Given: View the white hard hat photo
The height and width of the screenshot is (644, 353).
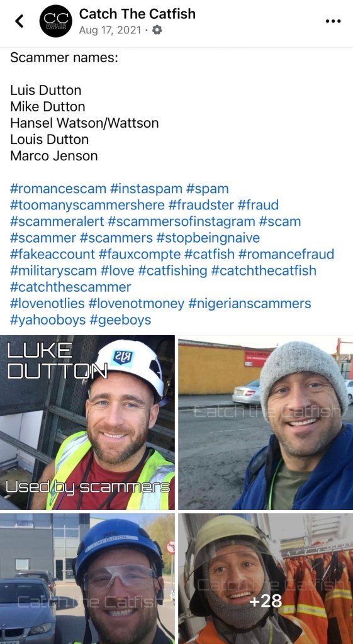Looking at the screenshot, I should click(87, 422).
